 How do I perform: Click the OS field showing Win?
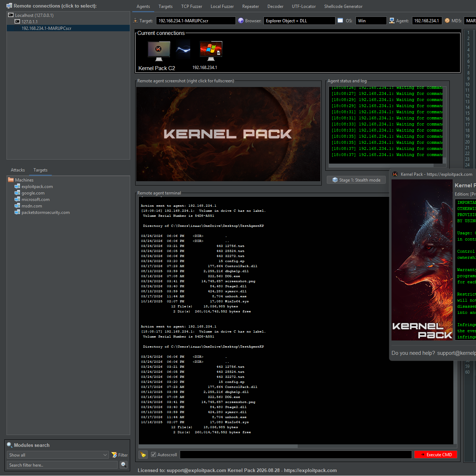(x=371, y=20)
